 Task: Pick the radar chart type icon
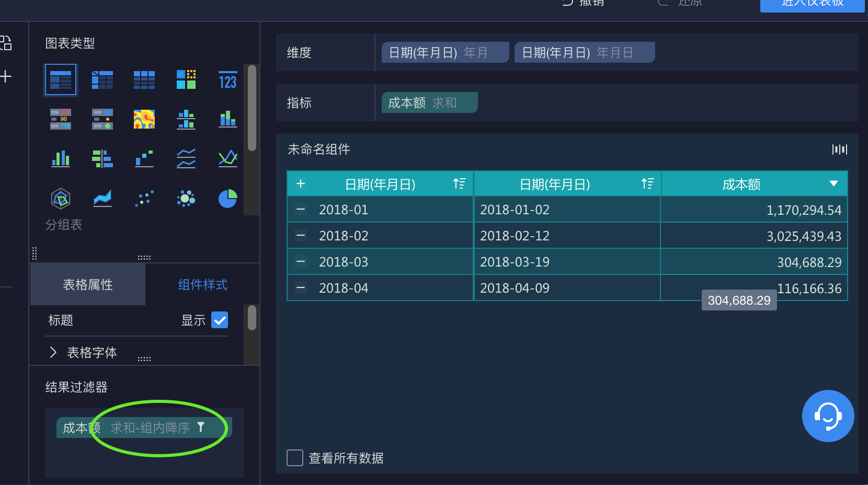(61, 199)
